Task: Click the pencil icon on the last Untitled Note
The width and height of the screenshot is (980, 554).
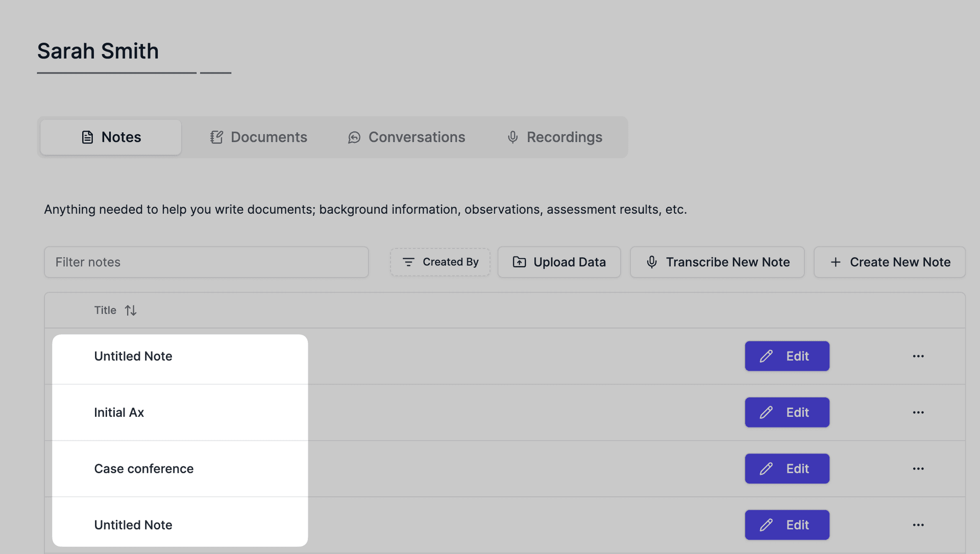Action: (x=766, y=525)
